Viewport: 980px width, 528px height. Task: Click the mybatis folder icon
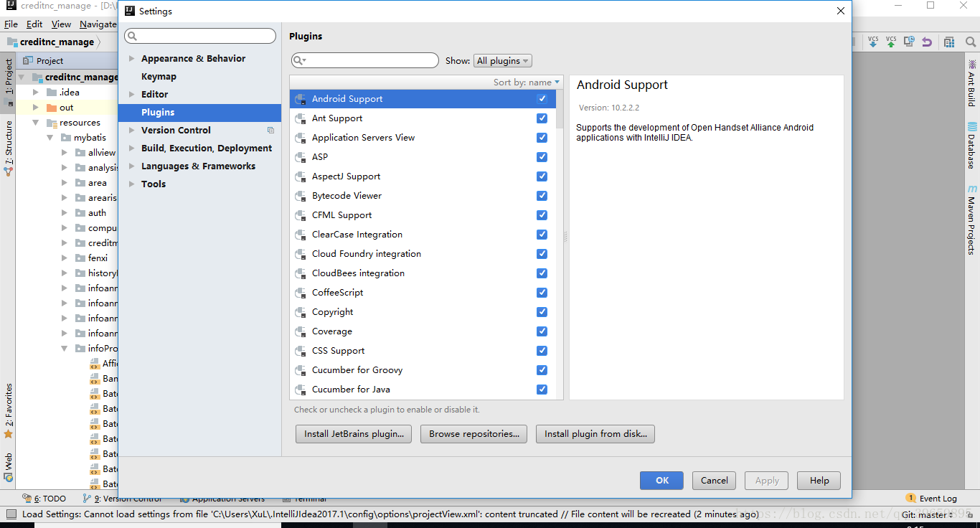pos(65,138)
